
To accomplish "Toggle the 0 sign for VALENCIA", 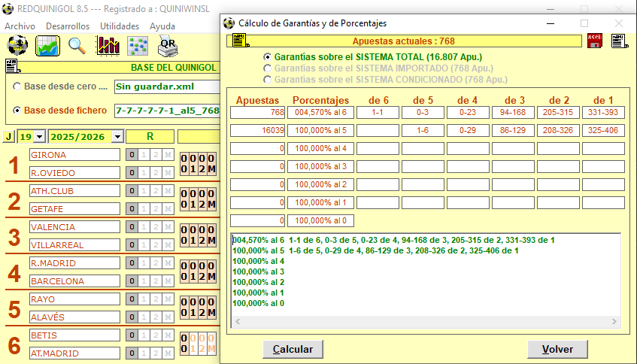I will (131, 226).
